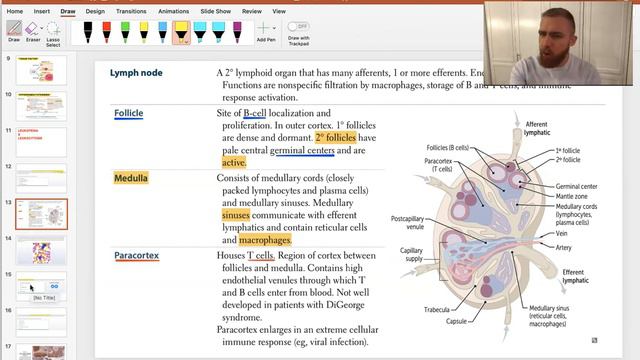
Task: Select slide 13 thumbnail
Action: (41, 214)
